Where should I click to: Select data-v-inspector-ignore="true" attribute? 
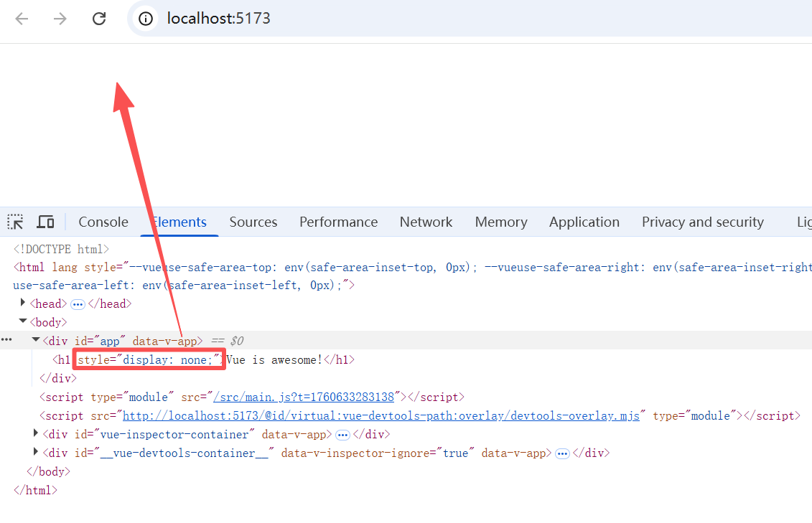click(x=378, y=453)
